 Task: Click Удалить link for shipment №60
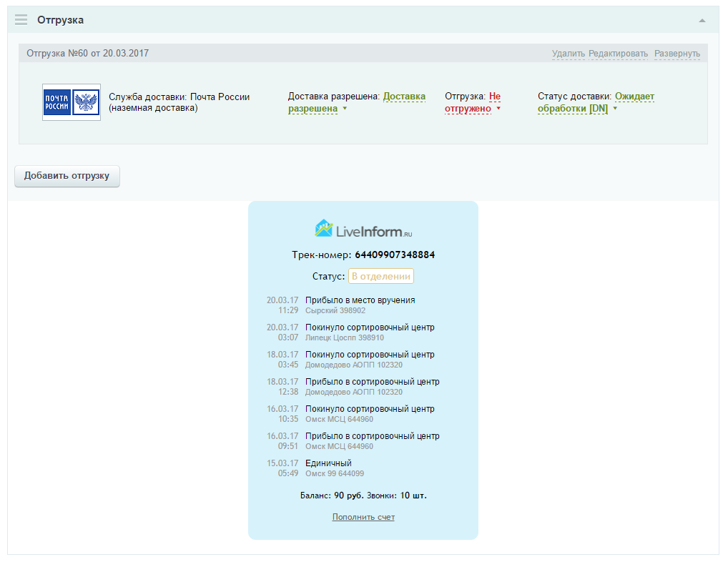coord(568,54)
